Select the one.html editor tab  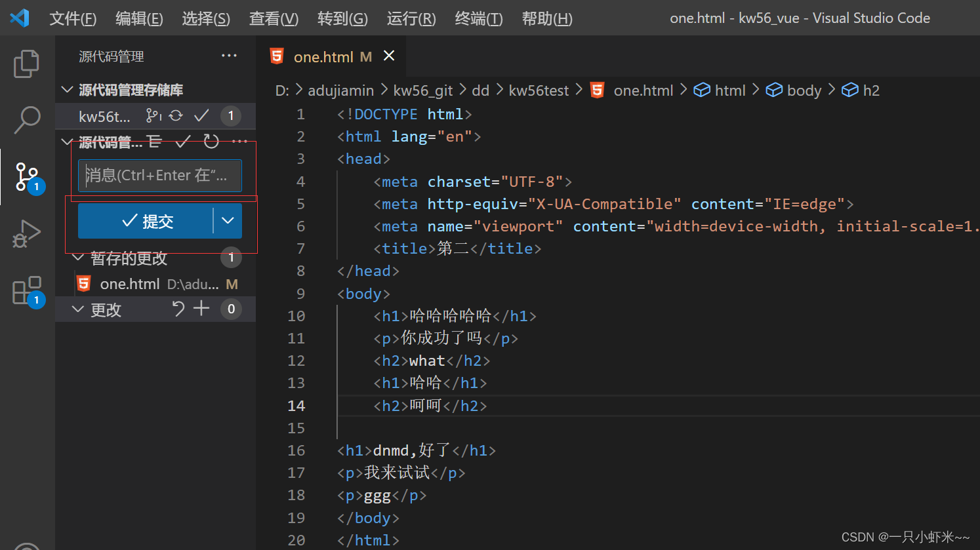(331, 56)
